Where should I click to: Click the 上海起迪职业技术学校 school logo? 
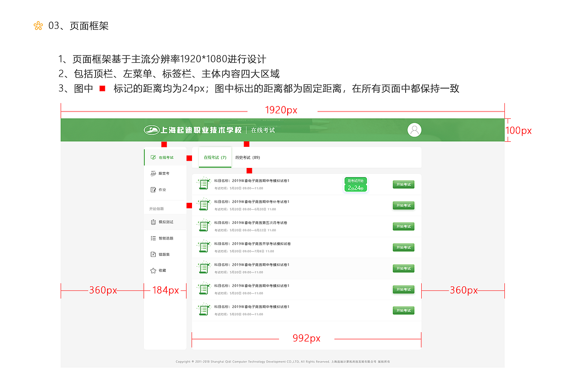click(x=193, y=130)
